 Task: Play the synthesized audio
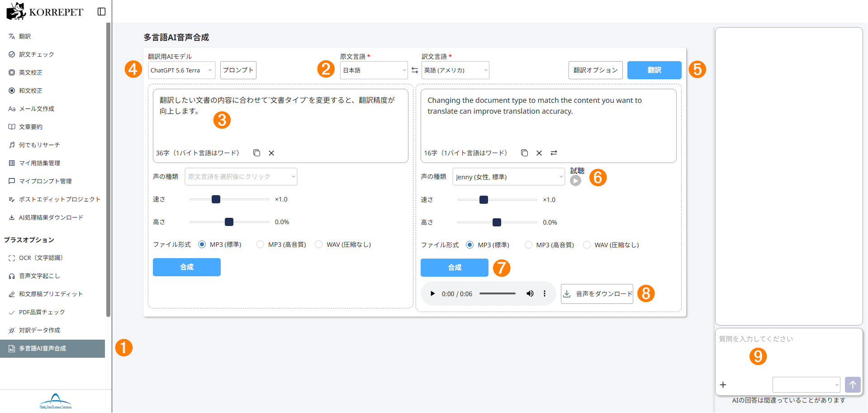point(432,294)
